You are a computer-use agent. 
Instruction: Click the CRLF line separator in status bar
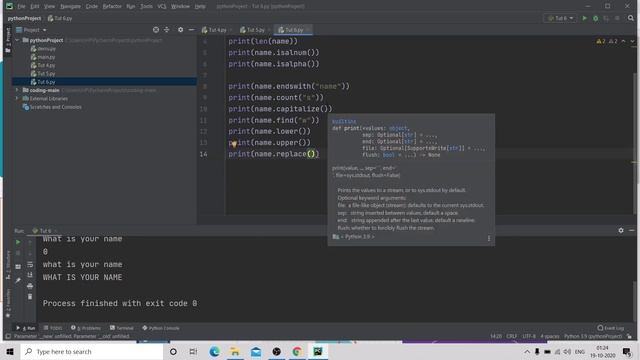coord(511,336)
